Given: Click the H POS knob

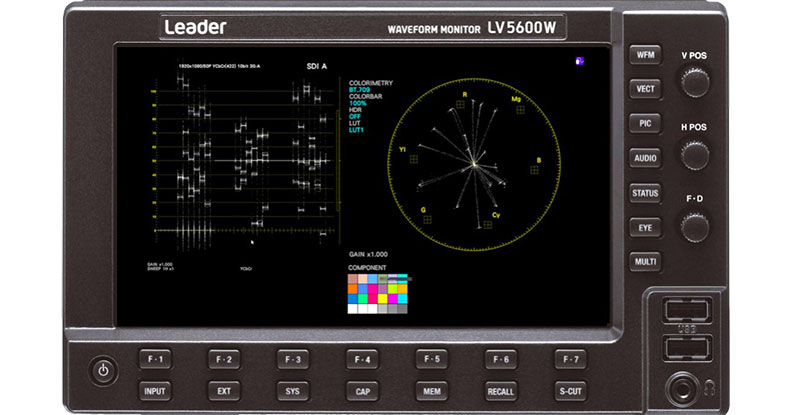Looking at the screenshot, I should click(695, 155).
